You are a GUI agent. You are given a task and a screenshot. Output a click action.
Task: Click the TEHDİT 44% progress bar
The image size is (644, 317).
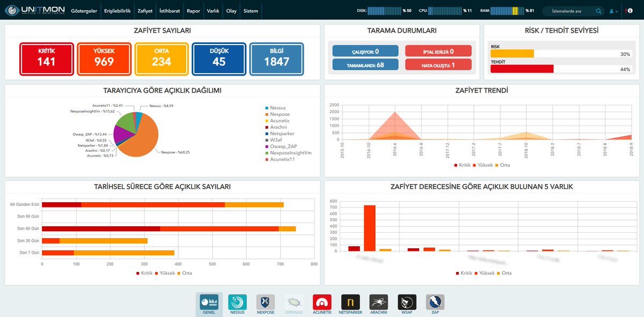(561, 69)
